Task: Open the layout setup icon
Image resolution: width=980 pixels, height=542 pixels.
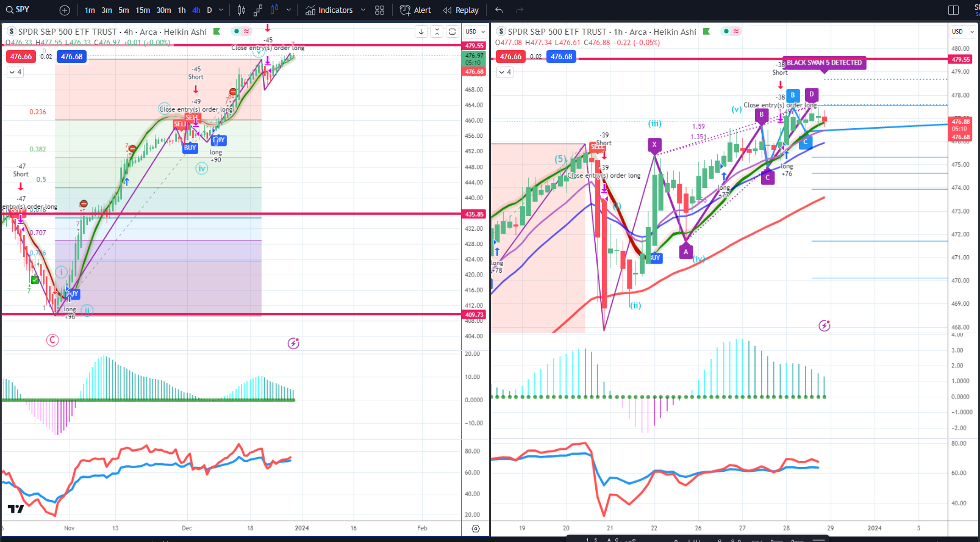Action: coord(954,10)
